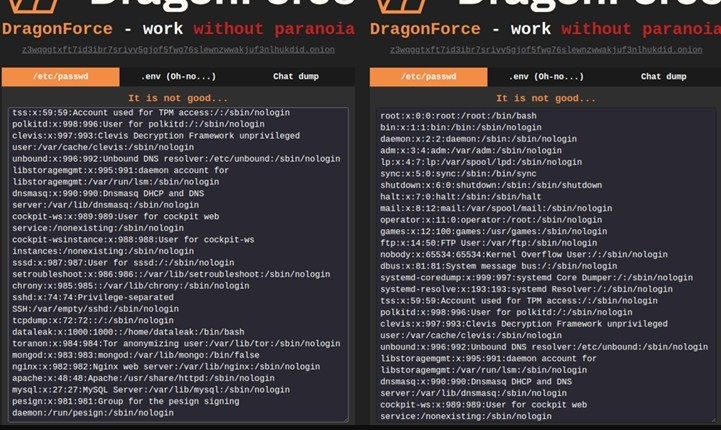Select /etc/passwd tab in right panel
721x430 pixels.
[429, 77]
